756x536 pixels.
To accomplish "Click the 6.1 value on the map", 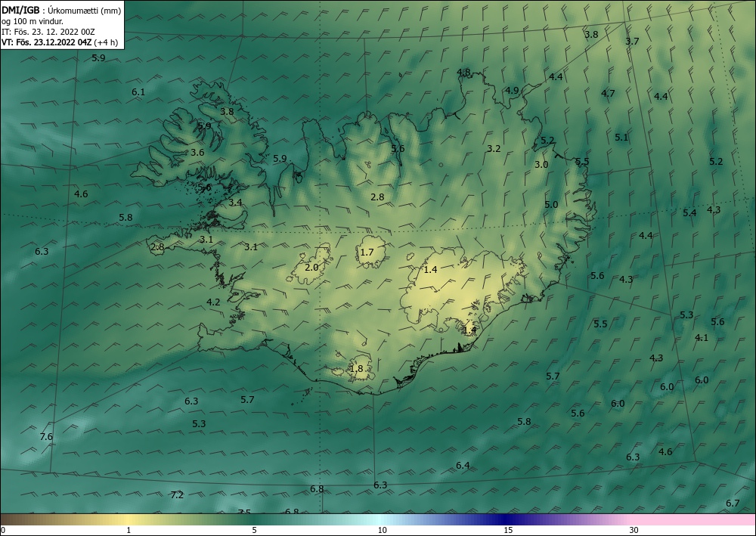I will pos(138,91).
